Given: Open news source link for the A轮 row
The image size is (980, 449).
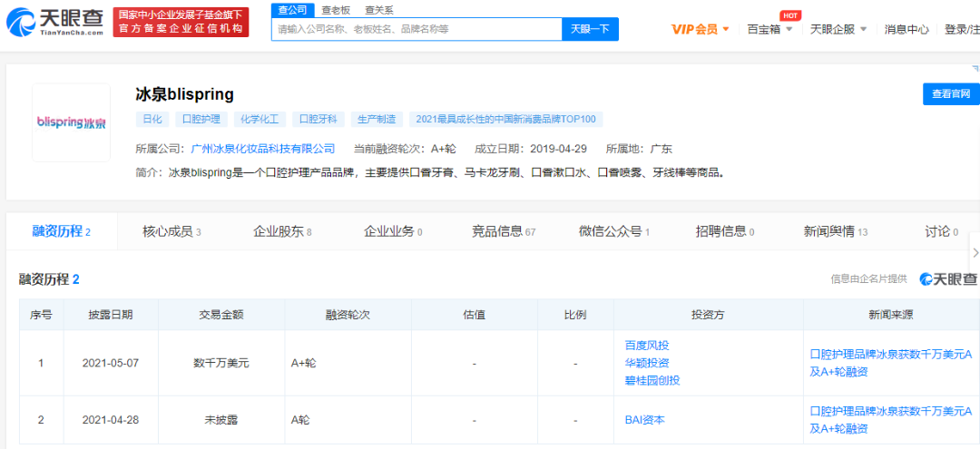Looking at the screenshot, I should pyautogui.click(x=891, y=420).
